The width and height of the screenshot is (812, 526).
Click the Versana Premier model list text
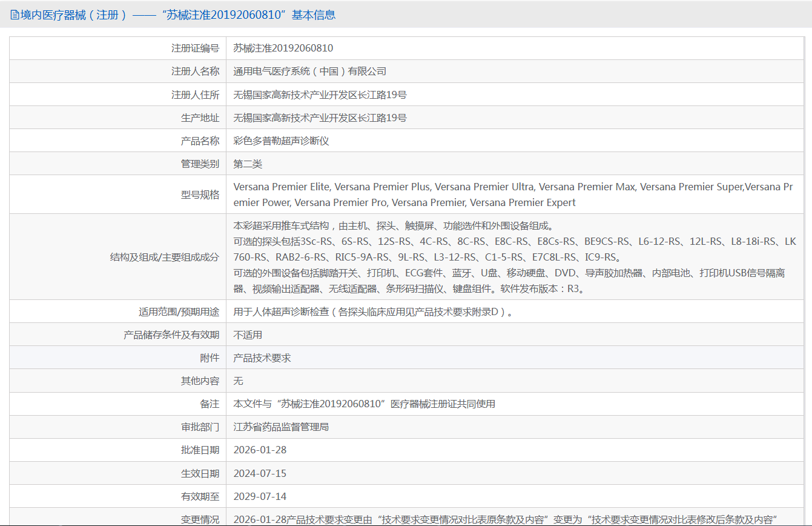(x=513, y=195)
